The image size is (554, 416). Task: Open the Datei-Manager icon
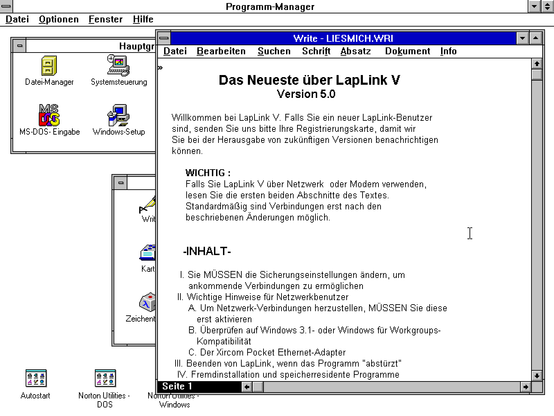click(49, 66)
